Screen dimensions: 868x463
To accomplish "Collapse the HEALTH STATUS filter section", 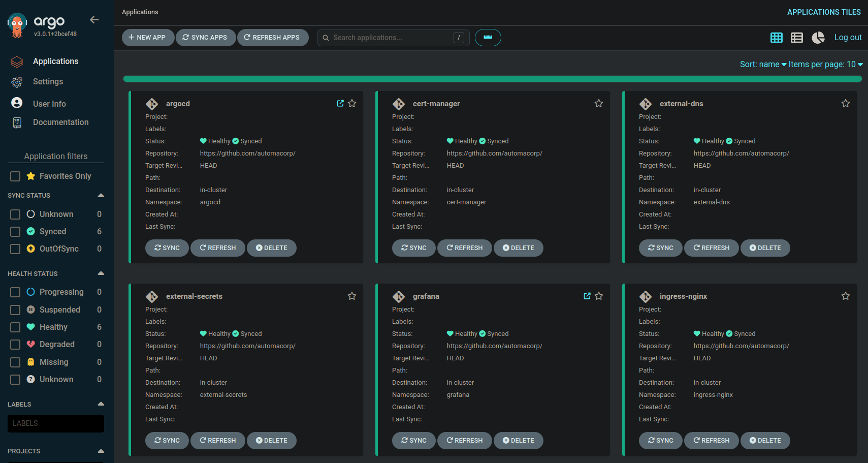I will coord(101,273).
